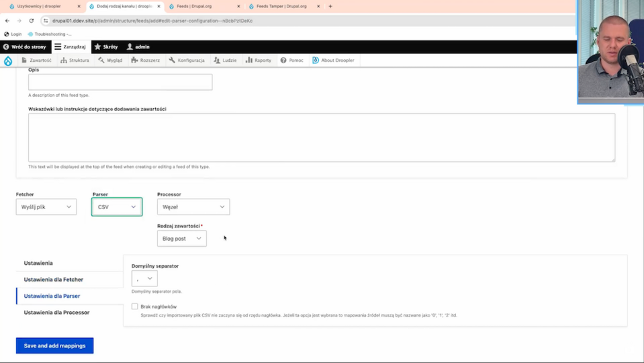Click the Login bookmark
This screenshot has width=644, height=363.
[x=13, y=34]
